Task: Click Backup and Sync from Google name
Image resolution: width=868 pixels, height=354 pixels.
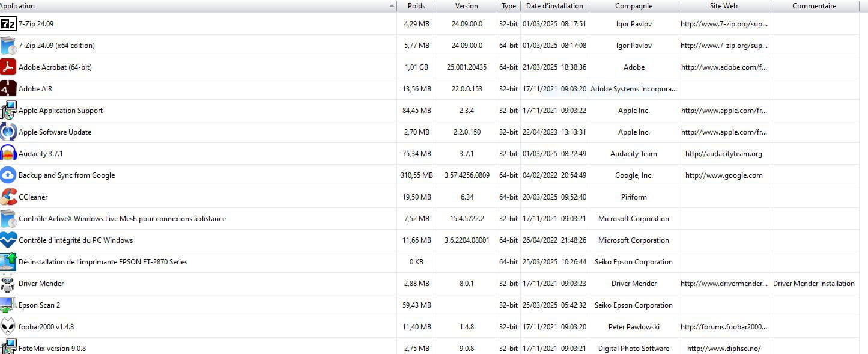Action: point(67,175)
